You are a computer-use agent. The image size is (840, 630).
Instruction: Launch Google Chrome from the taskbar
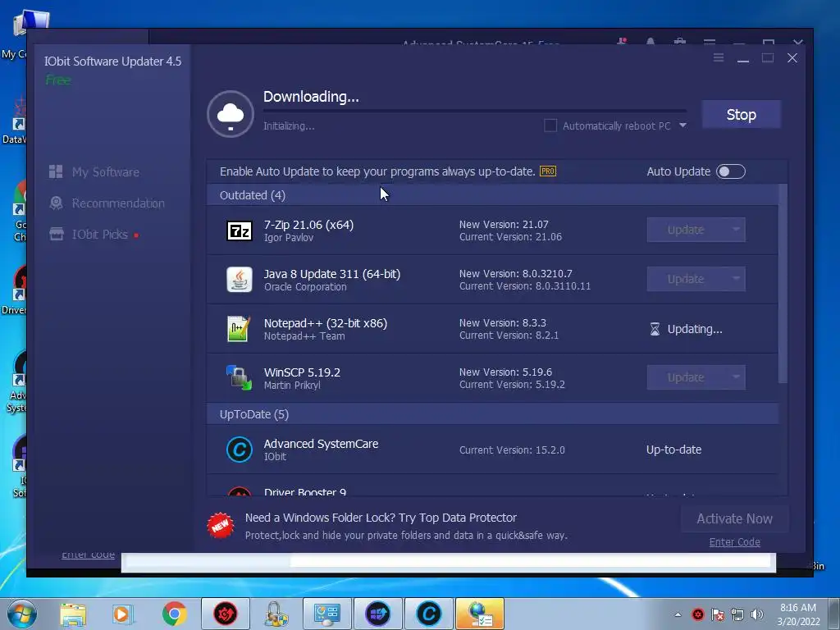tap(174, 614)
